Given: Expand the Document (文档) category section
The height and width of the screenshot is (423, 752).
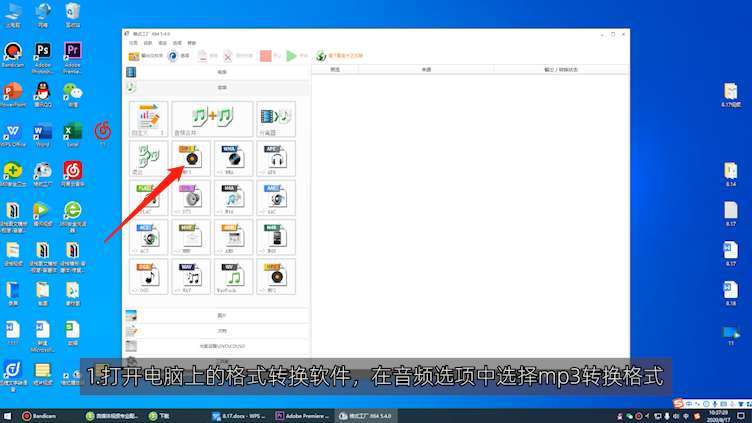Looking at the screenshot, I should pos(220,330).
